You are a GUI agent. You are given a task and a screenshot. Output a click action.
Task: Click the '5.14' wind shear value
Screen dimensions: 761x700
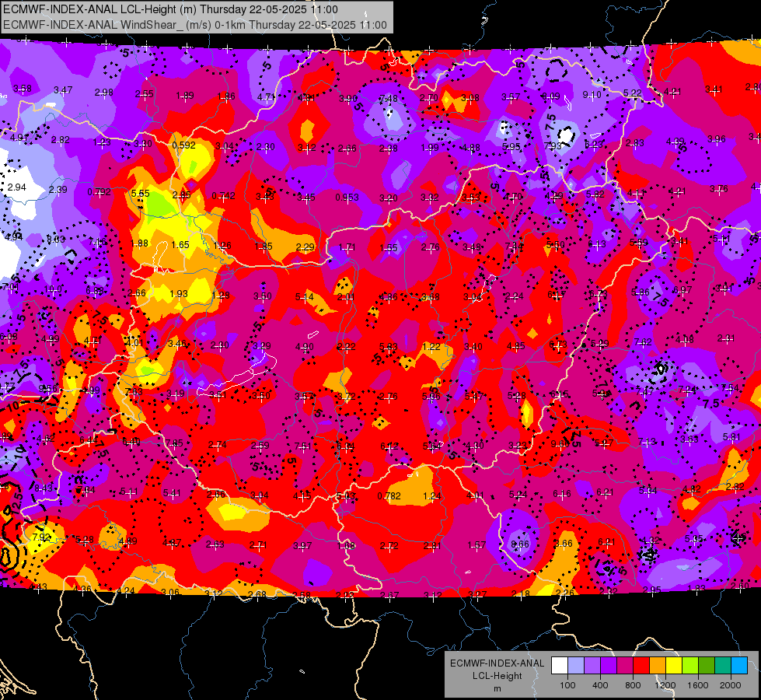coord(304,297)
